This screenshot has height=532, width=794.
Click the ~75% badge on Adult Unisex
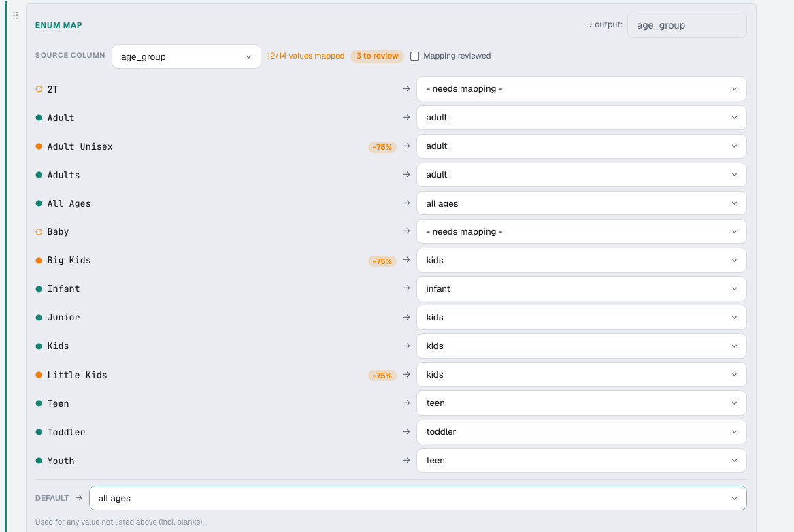point(382,147)
